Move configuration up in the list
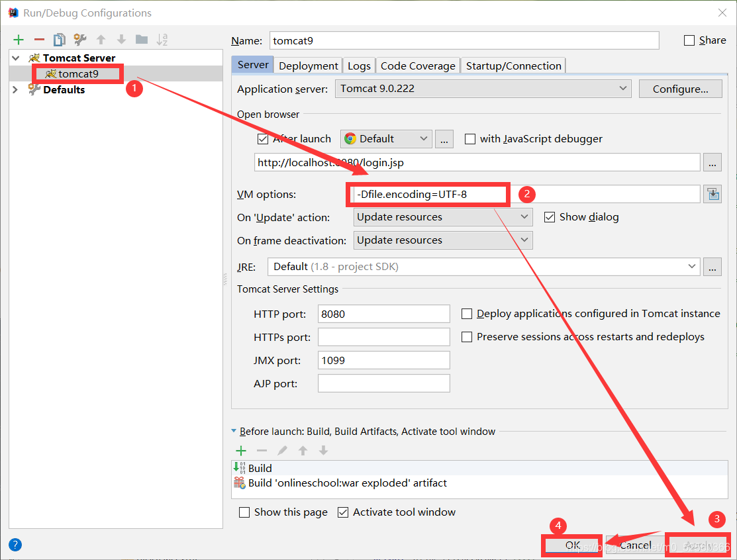The width and height of the screenshot is (737, 560). point(101,40)
